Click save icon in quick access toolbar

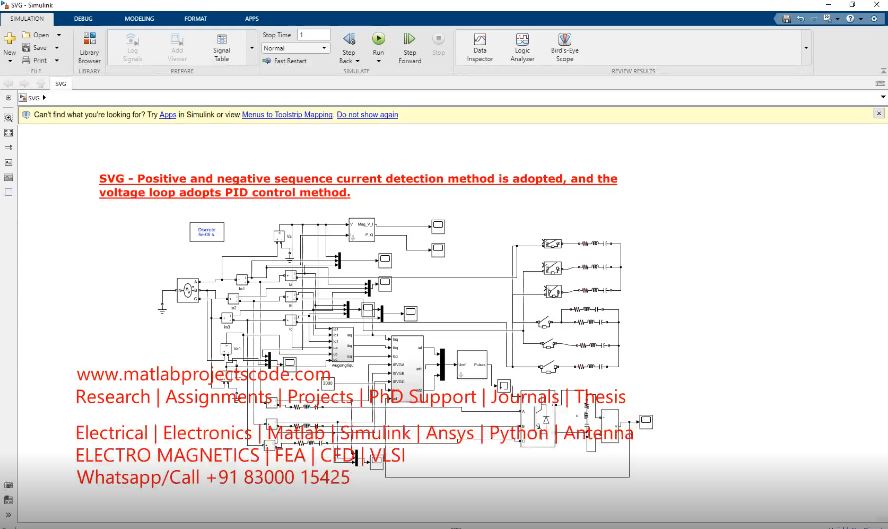click(x=786, y=19)
